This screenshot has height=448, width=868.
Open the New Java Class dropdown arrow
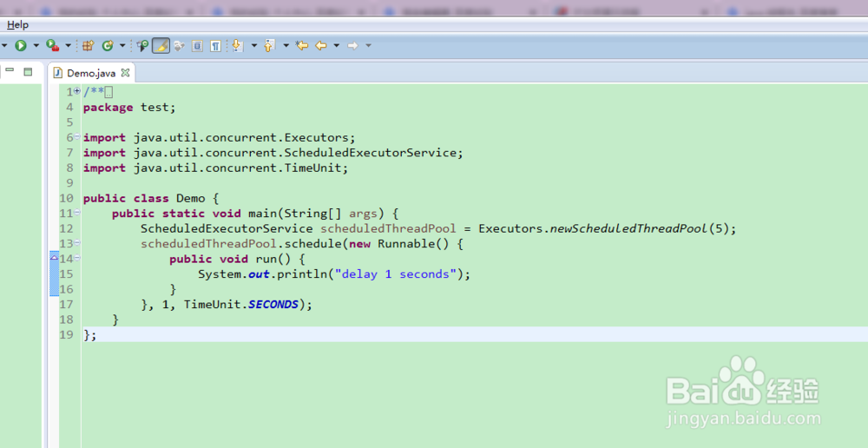point(122,45)
